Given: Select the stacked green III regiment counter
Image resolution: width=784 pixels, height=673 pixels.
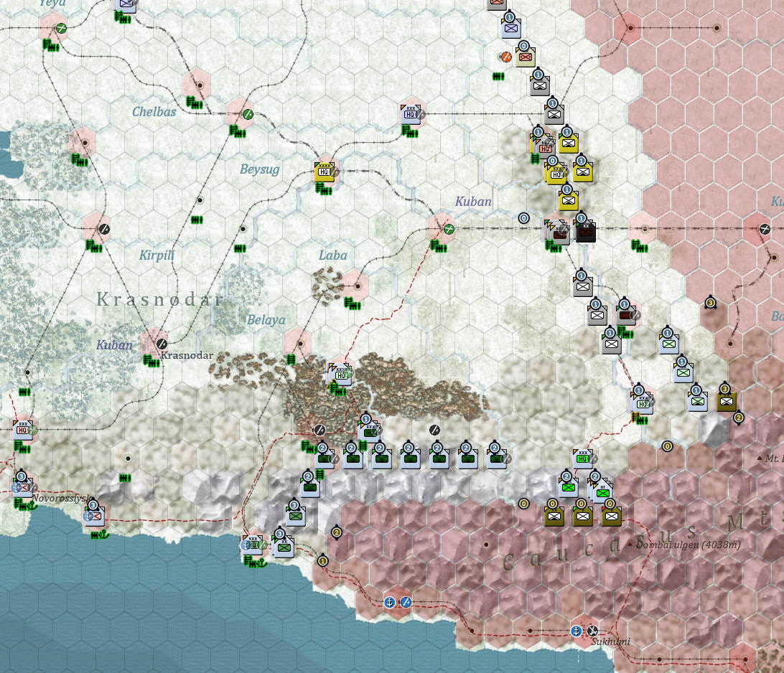Looking at the screenshot, I should (602, 491).
